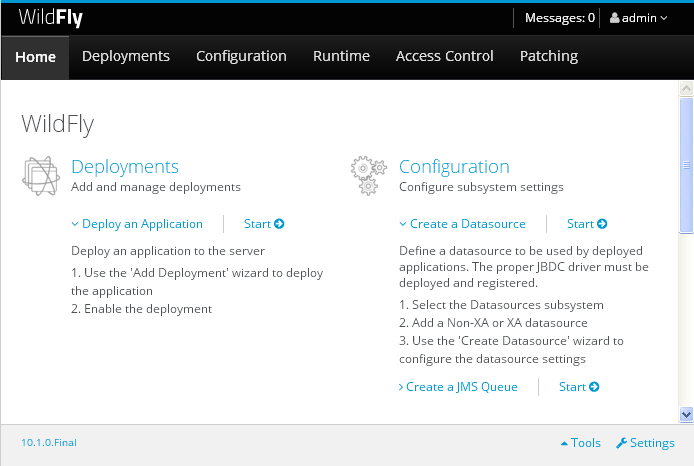Open the Access Control tab
Image resolution: width=694 pixels, height=466 pixels.
pos(444,56)
